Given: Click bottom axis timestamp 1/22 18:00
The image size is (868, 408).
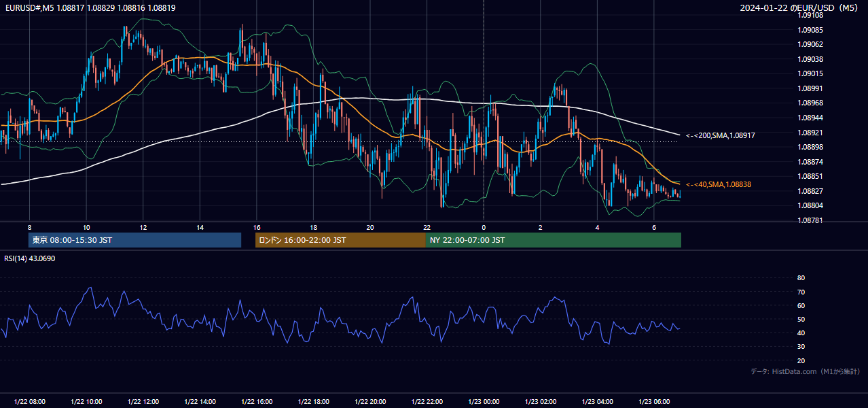Looking at the screenshot, I should (x=313, y=402).
